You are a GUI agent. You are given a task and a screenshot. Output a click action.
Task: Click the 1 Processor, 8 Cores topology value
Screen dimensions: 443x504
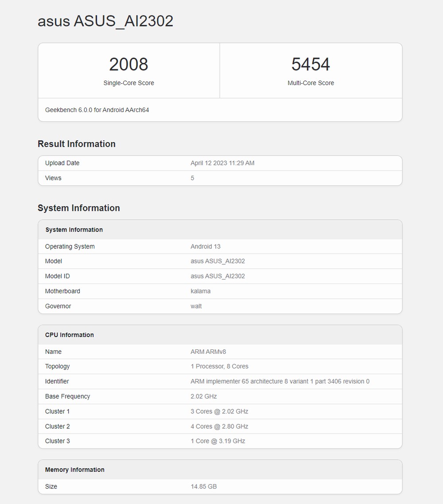219,367
